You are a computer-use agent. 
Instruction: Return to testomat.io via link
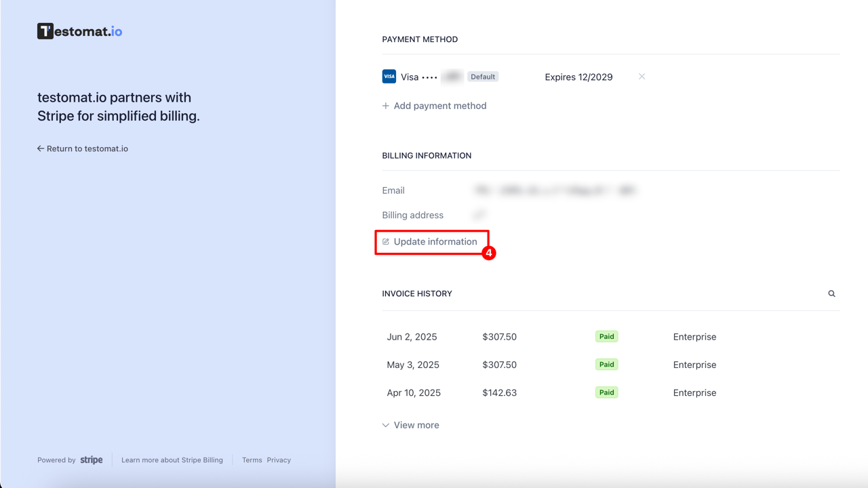[x=87, y=148]
